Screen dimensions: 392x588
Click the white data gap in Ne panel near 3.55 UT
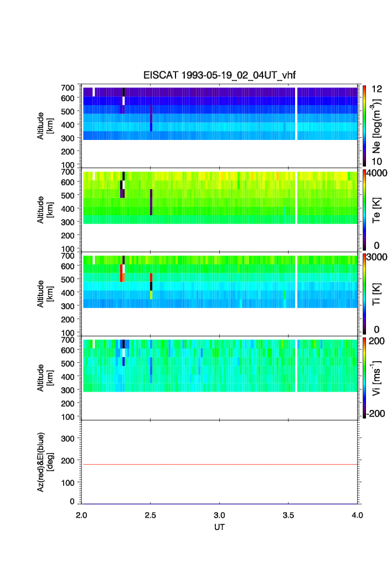(297, 113)
